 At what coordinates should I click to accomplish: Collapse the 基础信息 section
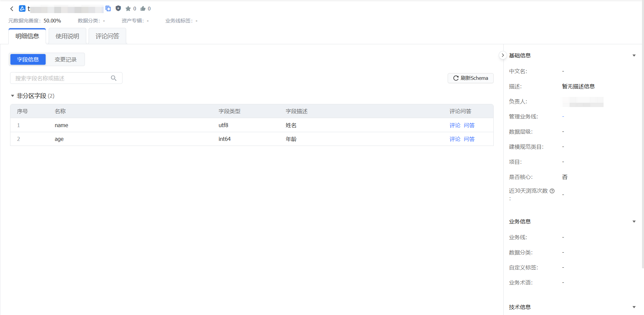(634, 56)
